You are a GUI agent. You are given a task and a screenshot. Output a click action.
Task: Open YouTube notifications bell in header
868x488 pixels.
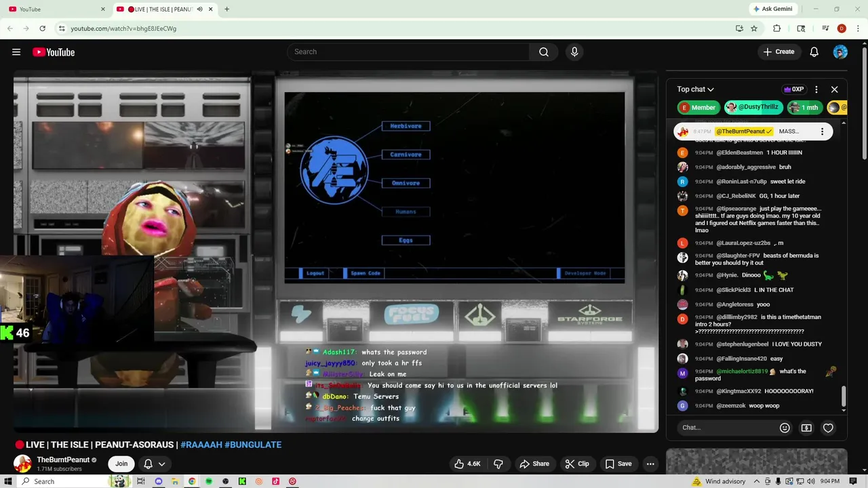[814, 52]
